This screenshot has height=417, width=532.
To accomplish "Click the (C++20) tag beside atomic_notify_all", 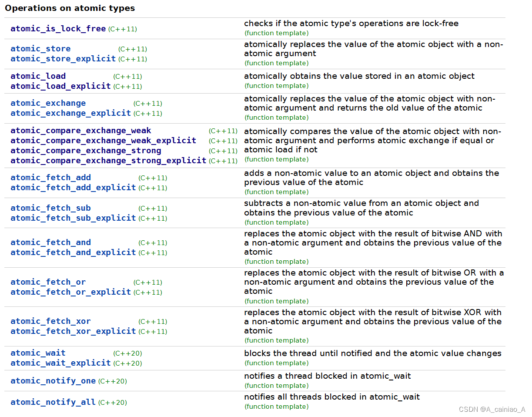I will [113, 403].
